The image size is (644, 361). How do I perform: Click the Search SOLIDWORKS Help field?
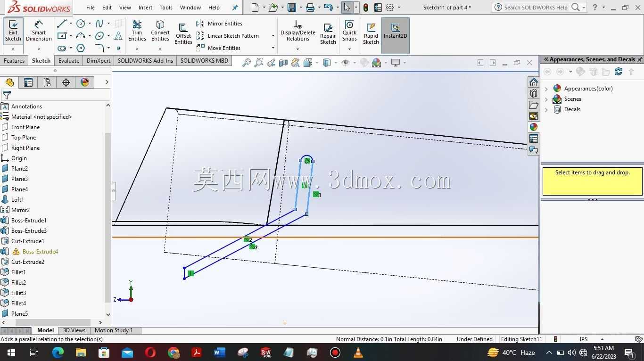pos(536,8)
